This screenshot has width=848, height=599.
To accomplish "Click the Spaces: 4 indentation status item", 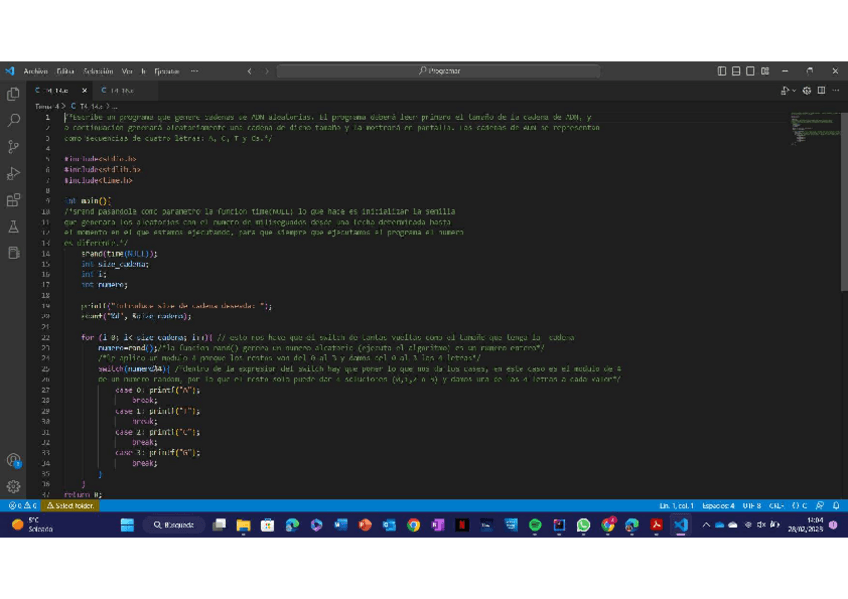I will pos(718,506).
